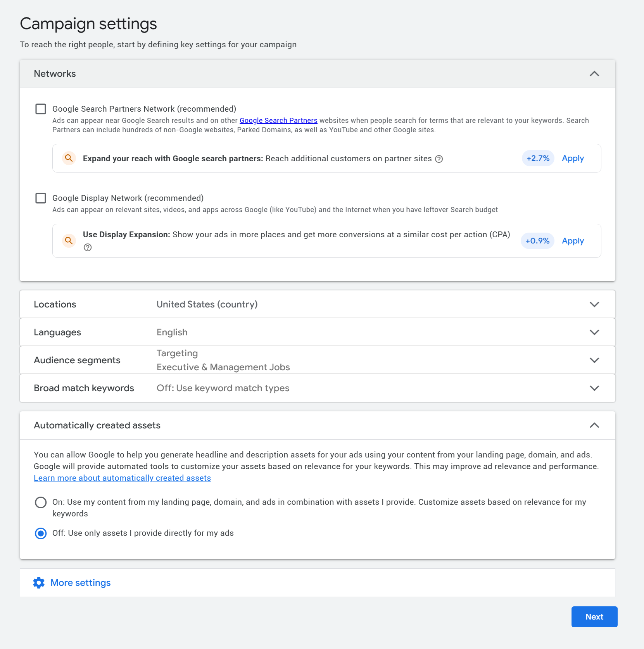The height and width of the screenshot is (649, 644).
Task: Click the Networks section heading
Action: (x=55, y=74)
